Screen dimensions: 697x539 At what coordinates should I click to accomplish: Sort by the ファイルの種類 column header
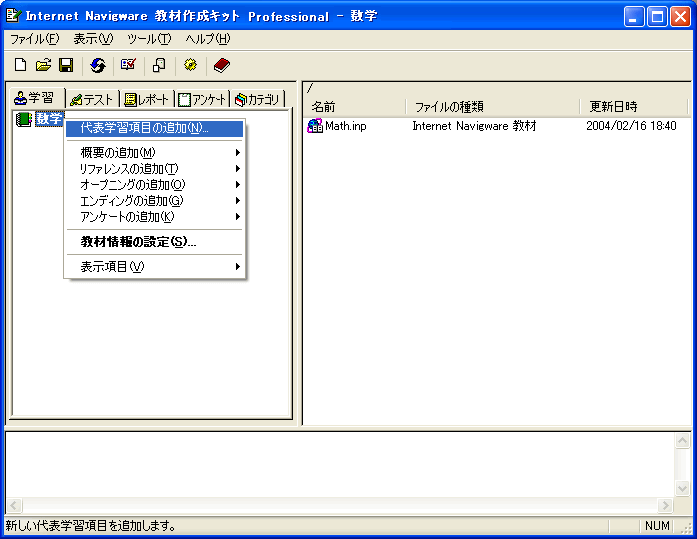coord(493,107)
